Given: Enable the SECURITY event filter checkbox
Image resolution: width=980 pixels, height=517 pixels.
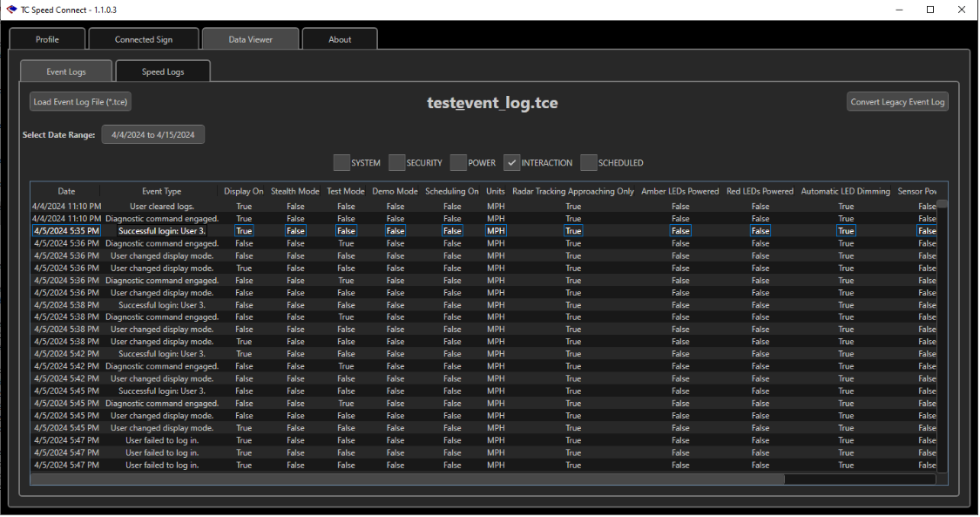Looking at the screenshot, I should (396, 163).
